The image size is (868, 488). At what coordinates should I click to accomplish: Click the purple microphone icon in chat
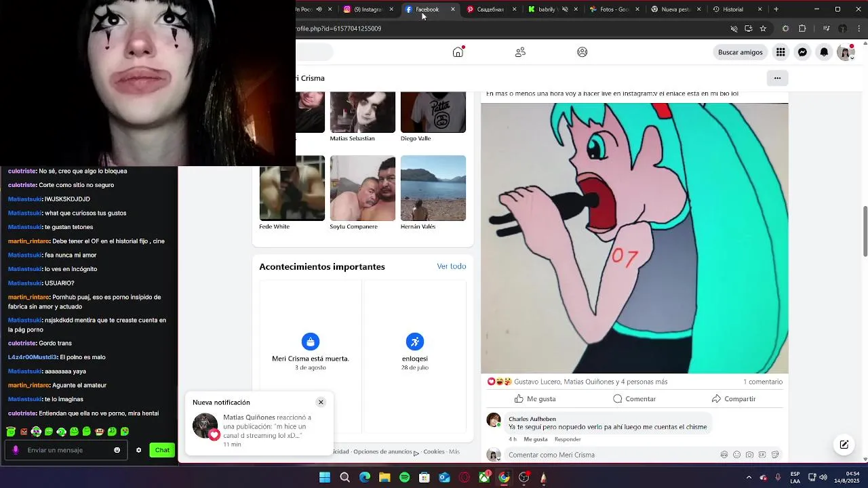coord(16,450)
